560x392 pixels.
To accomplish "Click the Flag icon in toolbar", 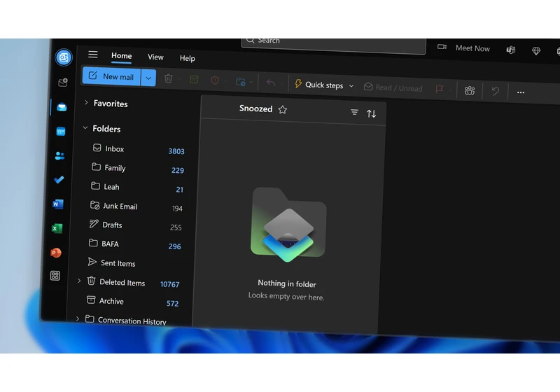I will point(440,89).
